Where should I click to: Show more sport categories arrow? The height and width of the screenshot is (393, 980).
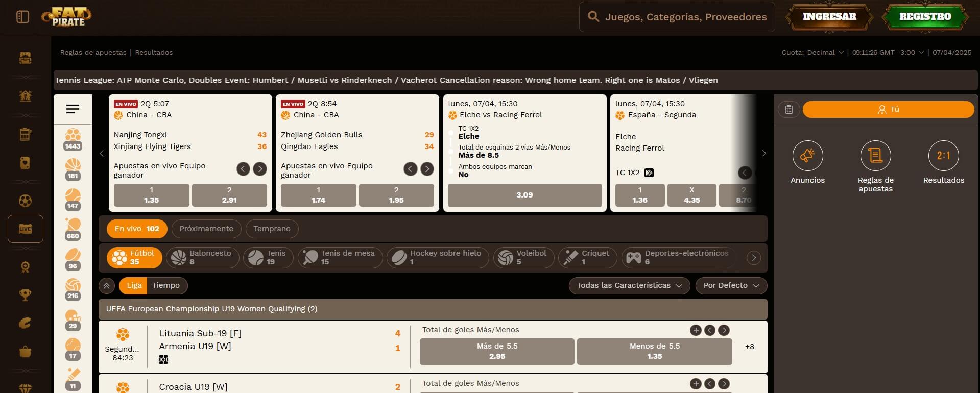tap(753, 258)
